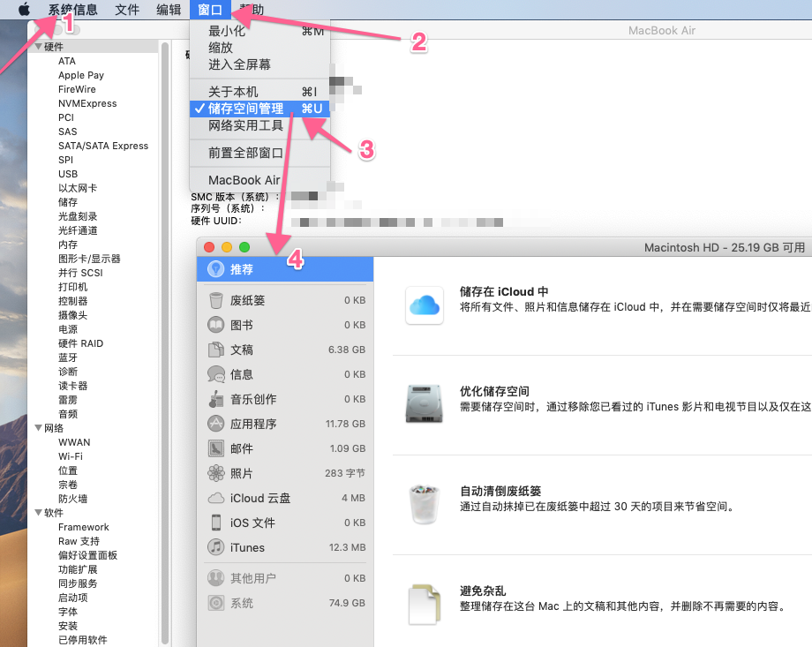
Task: Select Framework under 软件
Action: pyautogui.click(x=83, y=527)
